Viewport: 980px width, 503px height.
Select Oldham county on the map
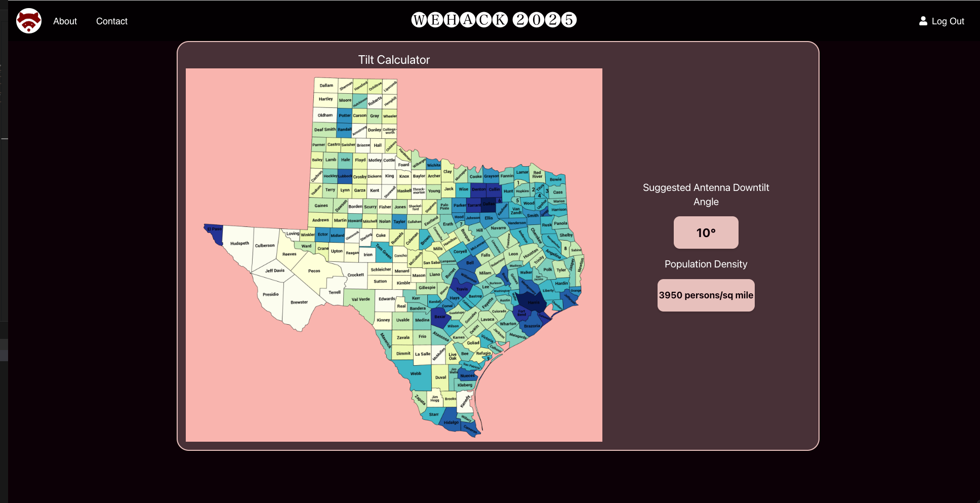pyautogui.click(x=325, y=115)
